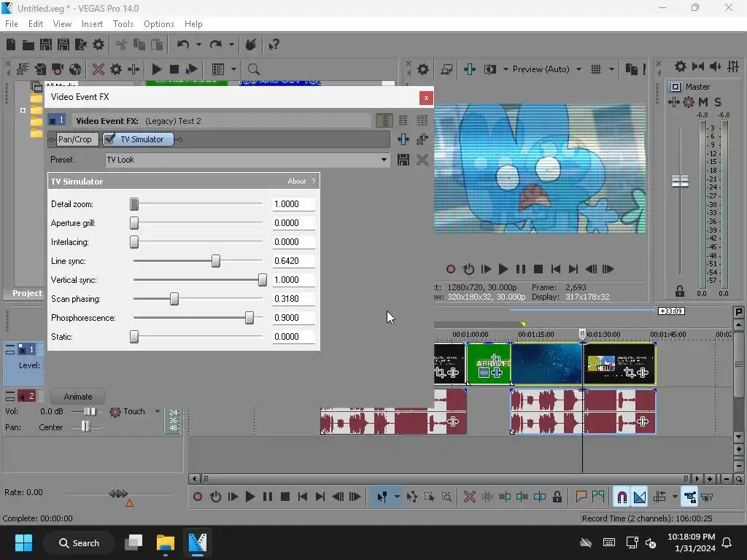
Task: Click the Normal Edit Tool icon
Action: [382, 497]
